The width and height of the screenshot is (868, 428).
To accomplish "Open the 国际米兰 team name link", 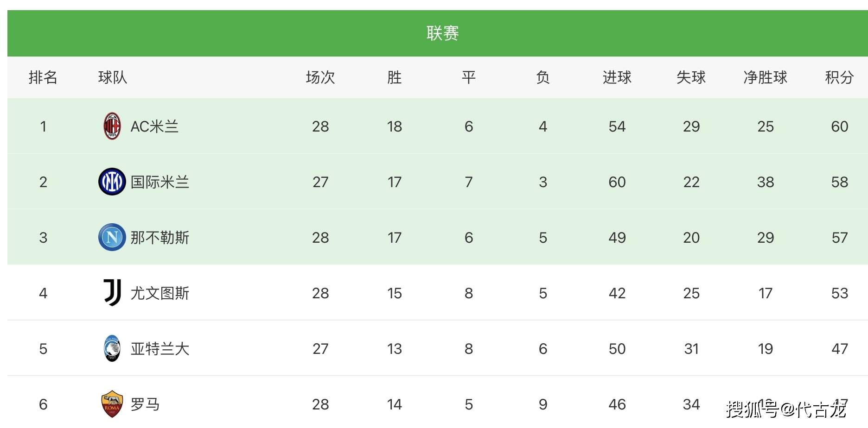I will [x=160, y=182].
